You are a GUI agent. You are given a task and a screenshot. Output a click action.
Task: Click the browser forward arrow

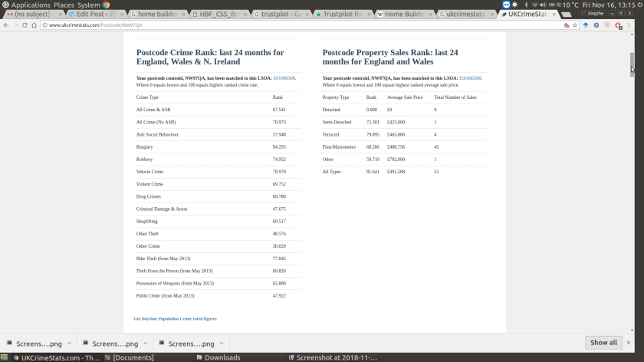[x=15, y=25]
